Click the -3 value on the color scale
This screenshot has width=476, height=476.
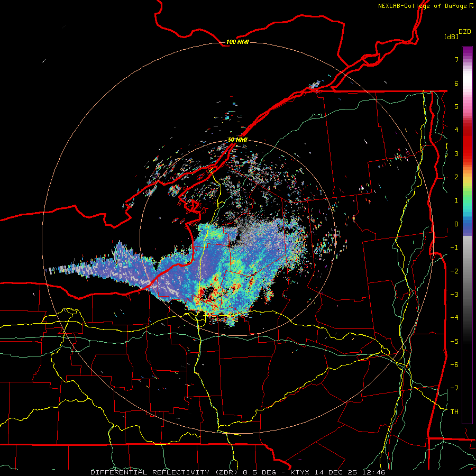[454, 295]
